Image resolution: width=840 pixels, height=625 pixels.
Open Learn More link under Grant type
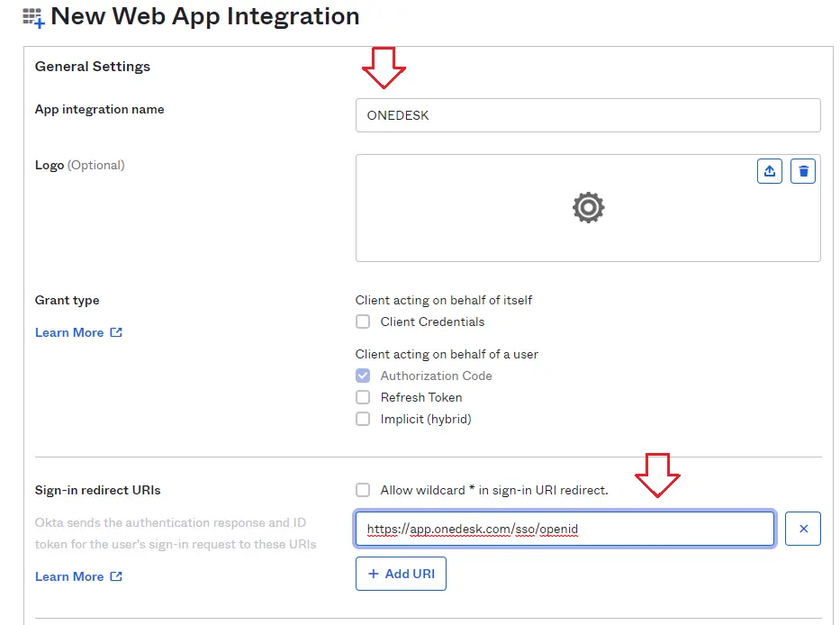[69, 332]
